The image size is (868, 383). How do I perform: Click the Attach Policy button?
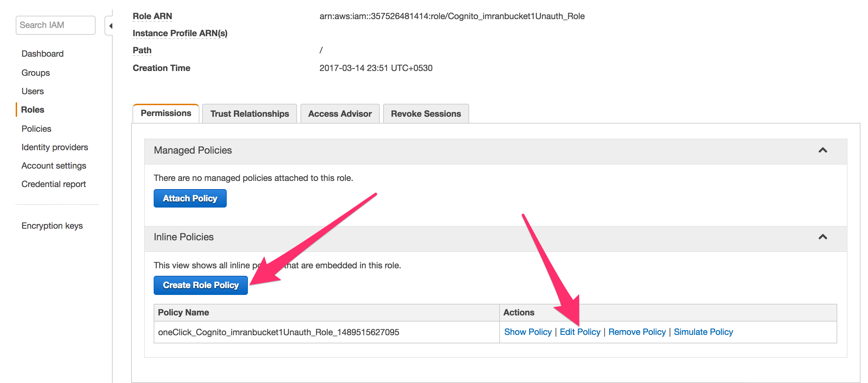pyautogui.click(x=190, y=198)
